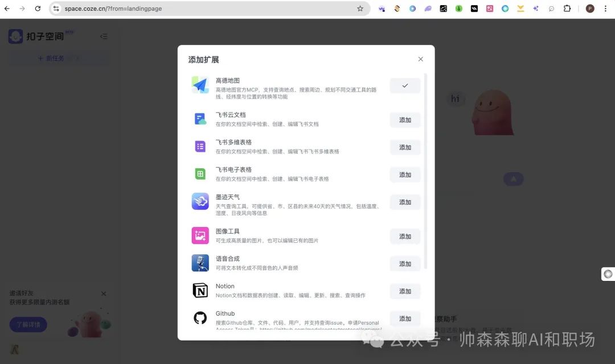Click the 图像工具 title text
Image resolution: width=615 pixels, height=364 pixels.
coord(227,231)
